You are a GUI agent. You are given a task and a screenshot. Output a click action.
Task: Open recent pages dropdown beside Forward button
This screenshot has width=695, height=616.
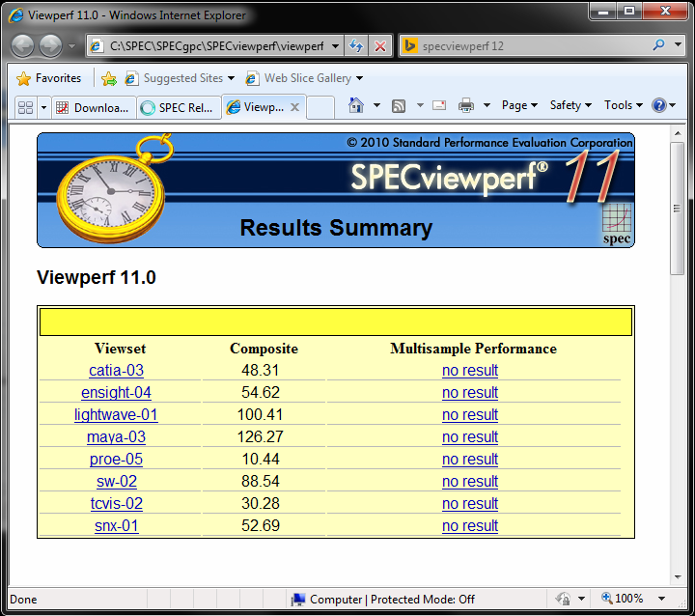point(71,45)
